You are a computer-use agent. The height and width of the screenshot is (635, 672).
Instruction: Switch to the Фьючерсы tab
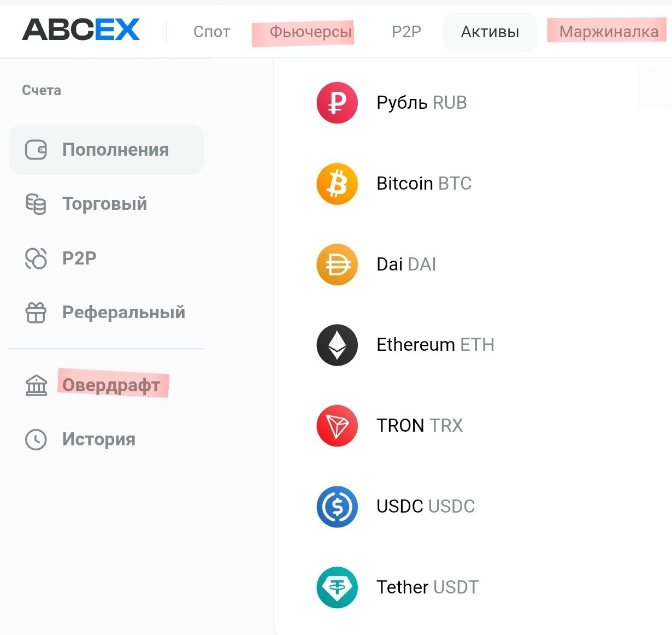[310, 32]
